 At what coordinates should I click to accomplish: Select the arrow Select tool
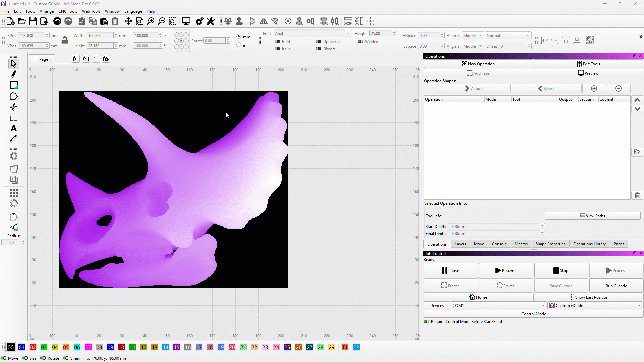pyautogui.click(x=13, y=63)
